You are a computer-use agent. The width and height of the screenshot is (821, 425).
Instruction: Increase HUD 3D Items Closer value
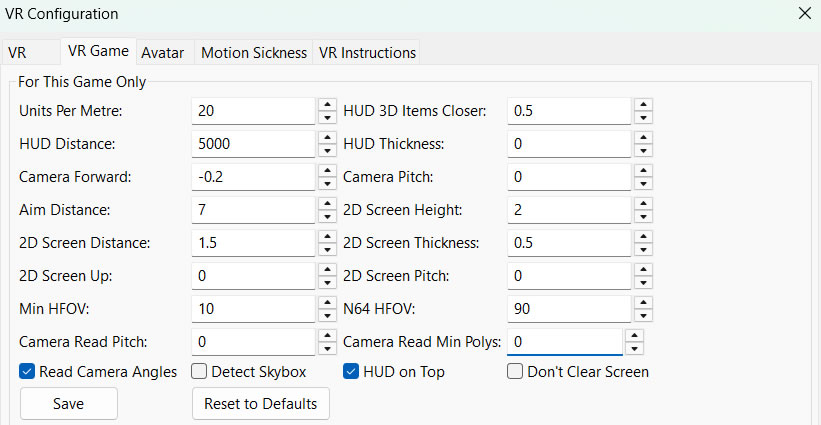pyautogui.click(x=643, y=104)
